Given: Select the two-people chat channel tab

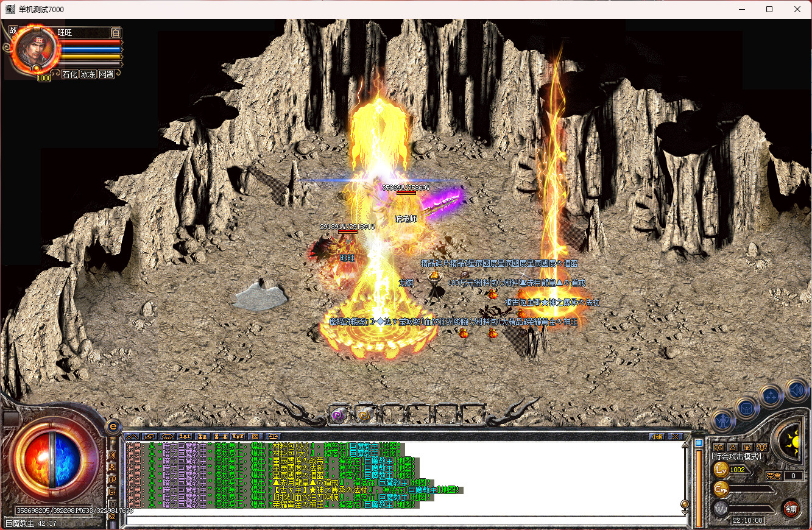Looking at the screenshot, I should pos(202,436).
